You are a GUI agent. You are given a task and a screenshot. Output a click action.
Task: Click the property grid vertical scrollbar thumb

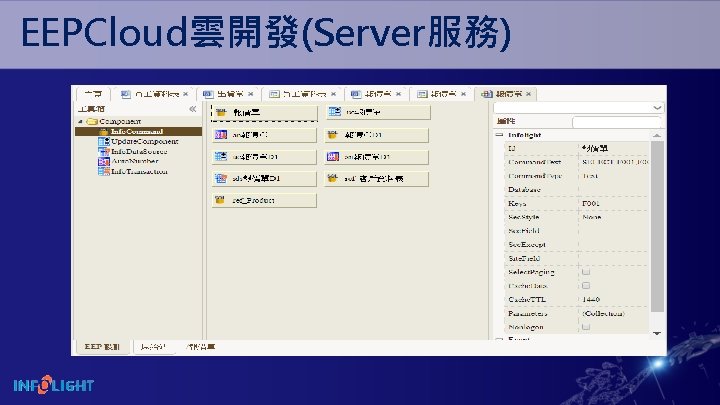click(x=657, y=226)
